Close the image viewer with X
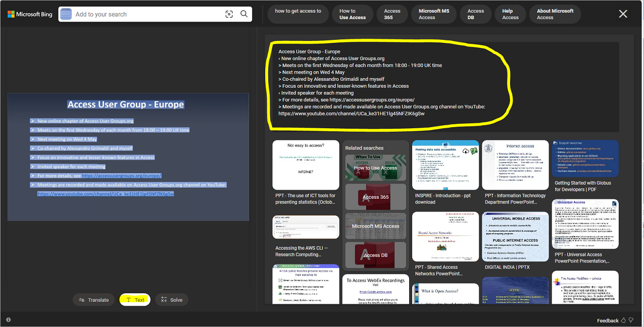The image size is (644, 327). [623, 14]
